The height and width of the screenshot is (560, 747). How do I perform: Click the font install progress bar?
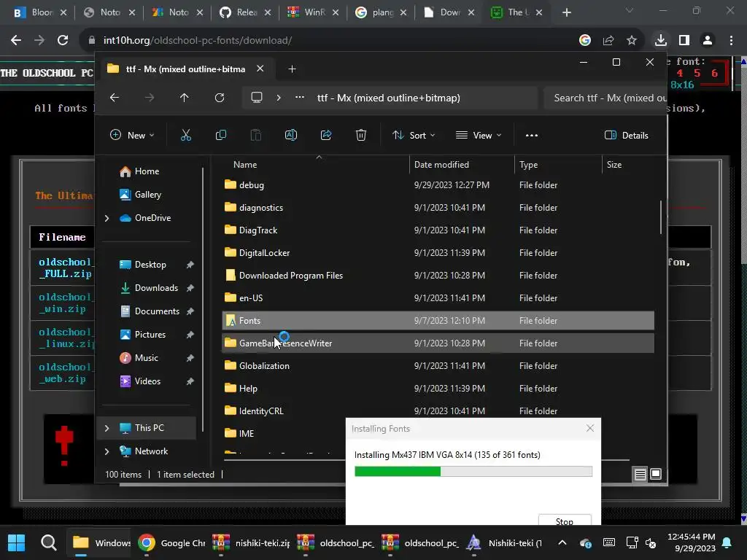pyautogui.click(x=473, y=472)
